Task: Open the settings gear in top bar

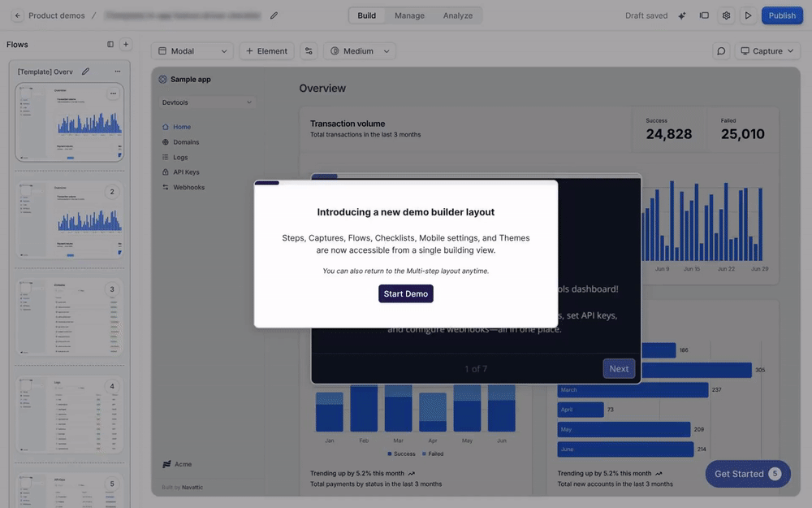Action: [x=727, y=15]
